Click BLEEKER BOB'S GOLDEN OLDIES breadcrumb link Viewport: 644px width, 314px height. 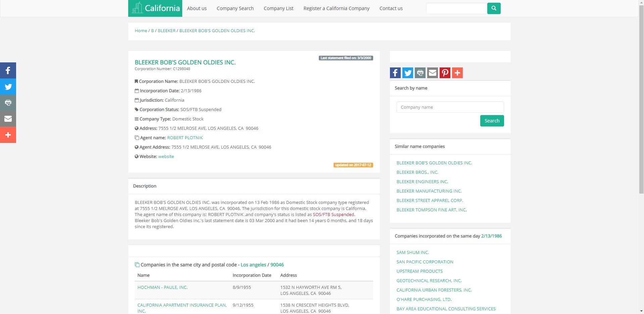(x=217, y=31)
